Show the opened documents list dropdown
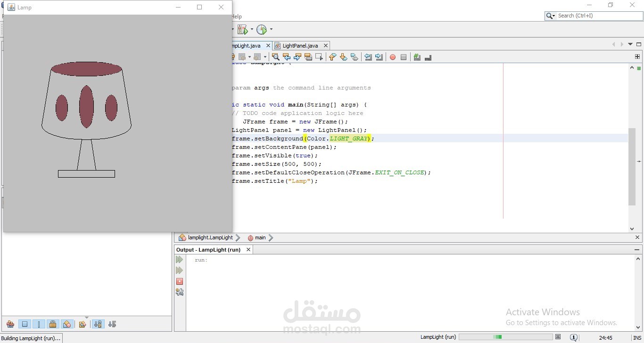This screenshot has width=644, height=343. (630, 44)
